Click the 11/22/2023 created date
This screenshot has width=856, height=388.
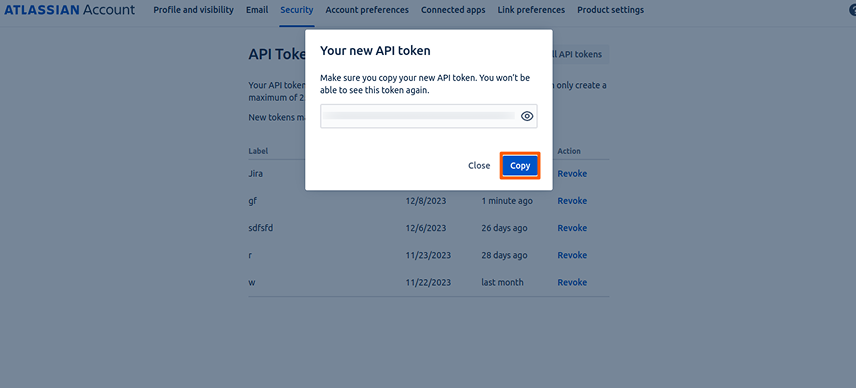click(x=428, y=283)
